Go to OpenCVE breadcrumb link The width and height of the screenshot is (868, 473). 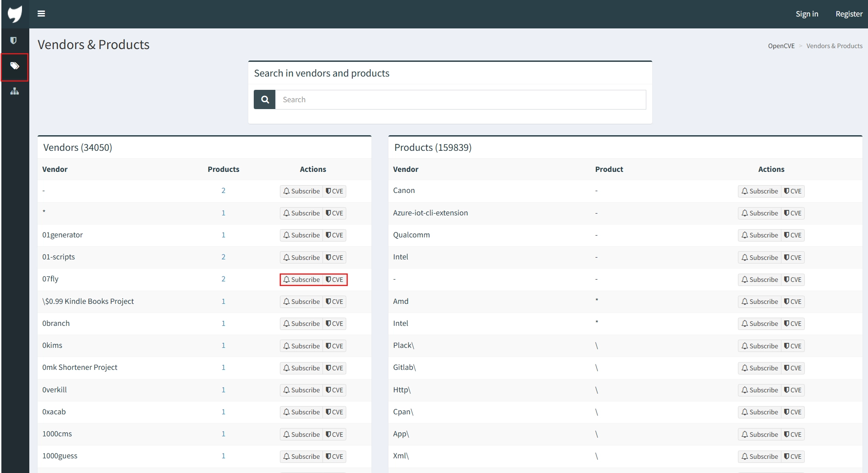click(x=781, y=46)
